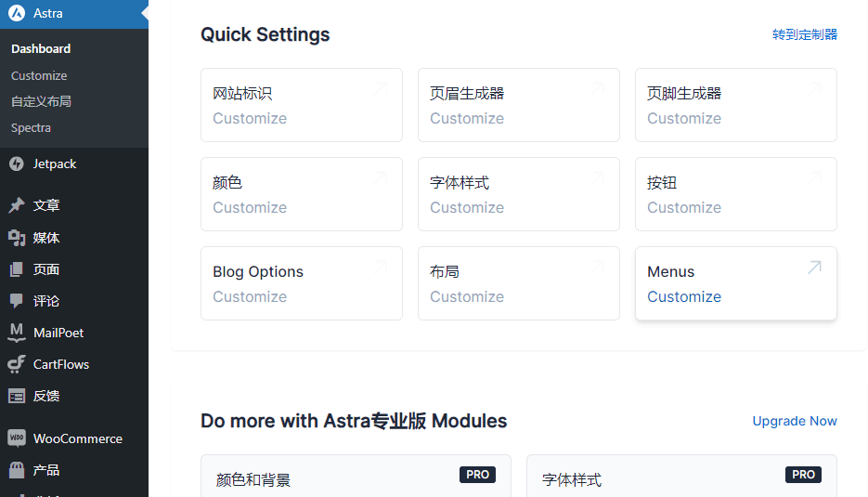Click Customize under Blog Options

coord(250,296)
